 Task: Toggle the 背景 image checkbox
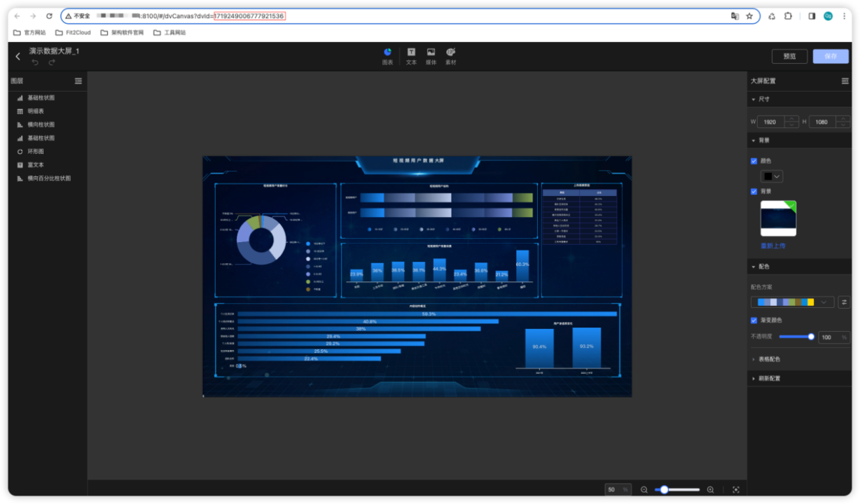pyautogui.click(x=754, y=191)
